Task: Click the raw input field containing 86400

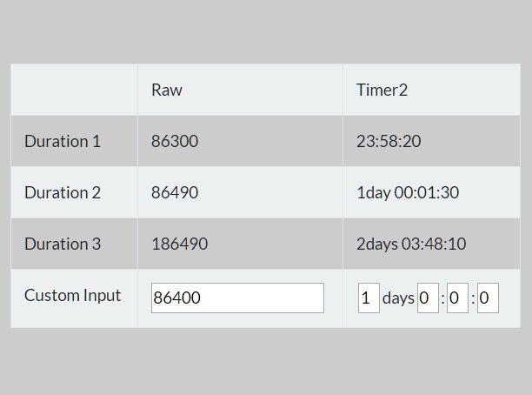Action: [x=237, y=298]
